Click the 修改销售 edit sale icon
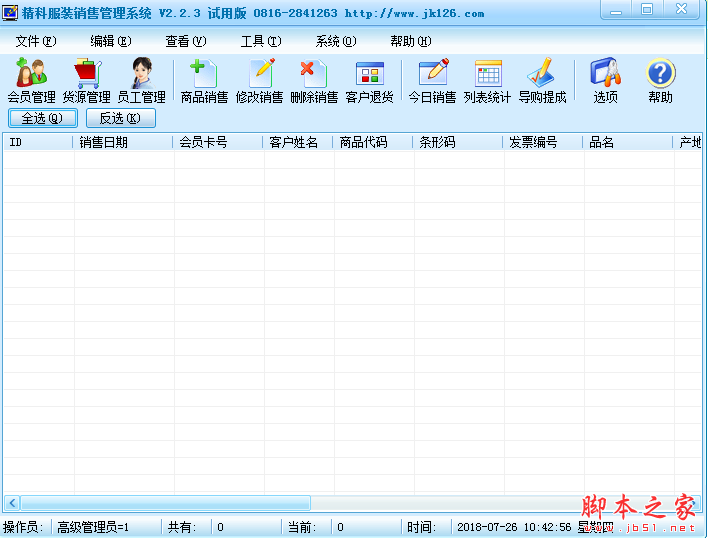 click(260, 80)
